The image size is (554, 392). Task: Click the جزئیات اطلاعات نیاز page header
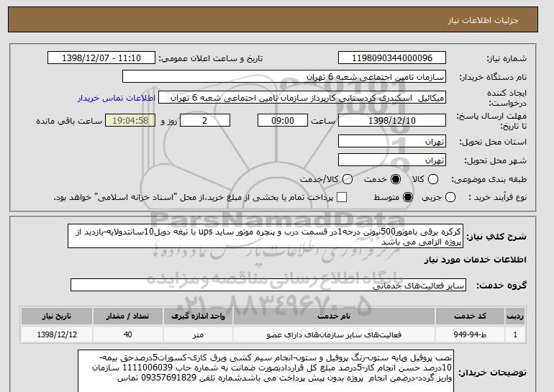point(483,20)
